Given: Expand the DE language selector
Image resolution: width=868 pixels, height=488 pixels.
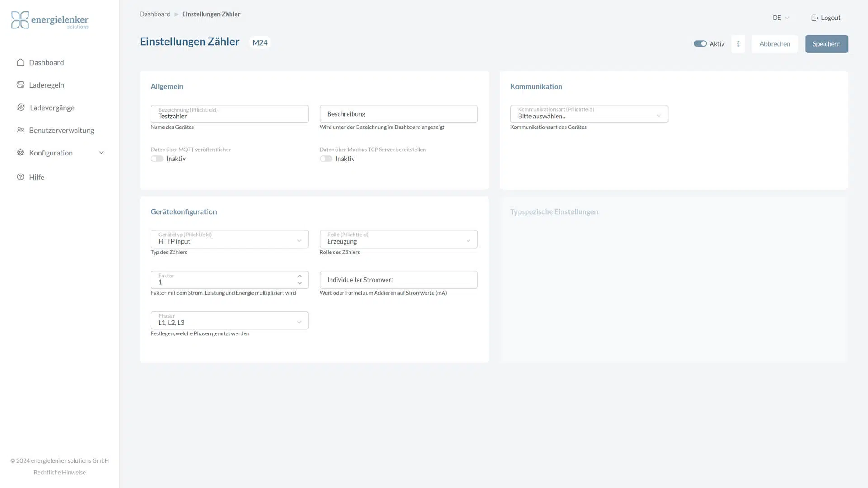Looking at the screenshot, I should click(x=781, y=18).
